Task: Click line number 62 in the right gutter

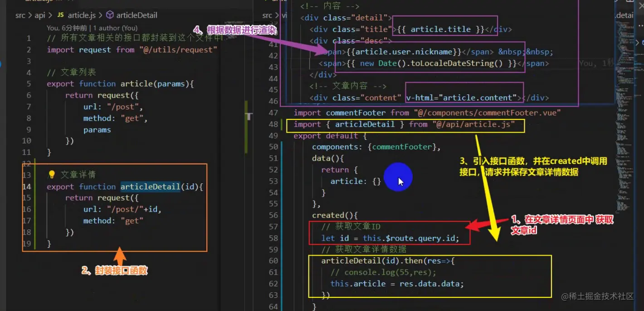Action: 273,284
